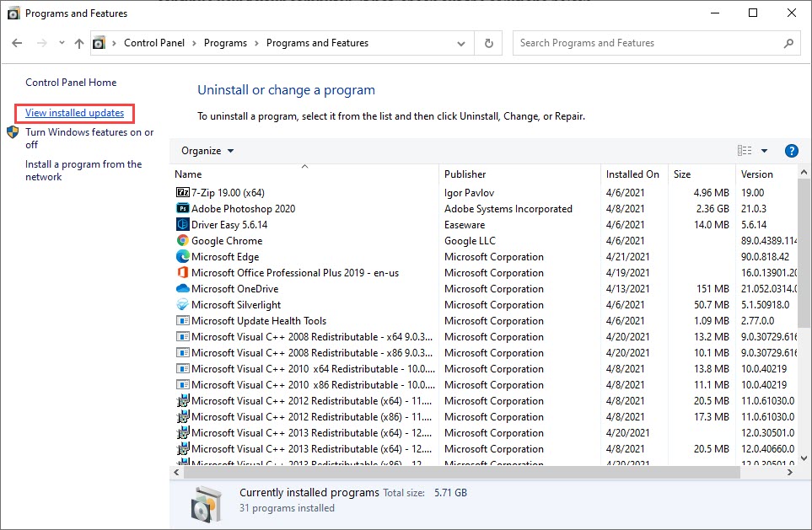Open the View installed updates link
The image size is (812, 530).
[x=74, y=113]
